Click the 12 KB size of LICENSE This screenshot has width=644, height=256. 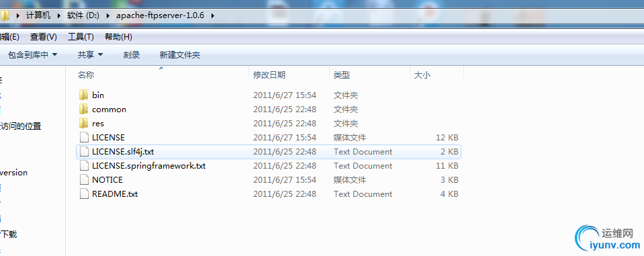447,138
